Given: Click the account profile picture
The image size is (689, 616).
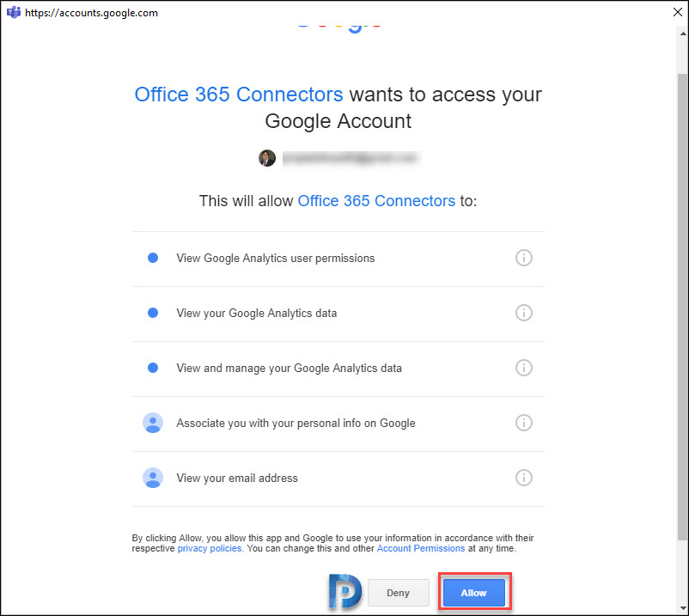Looking at the screenshot, I should pos(267,158).
